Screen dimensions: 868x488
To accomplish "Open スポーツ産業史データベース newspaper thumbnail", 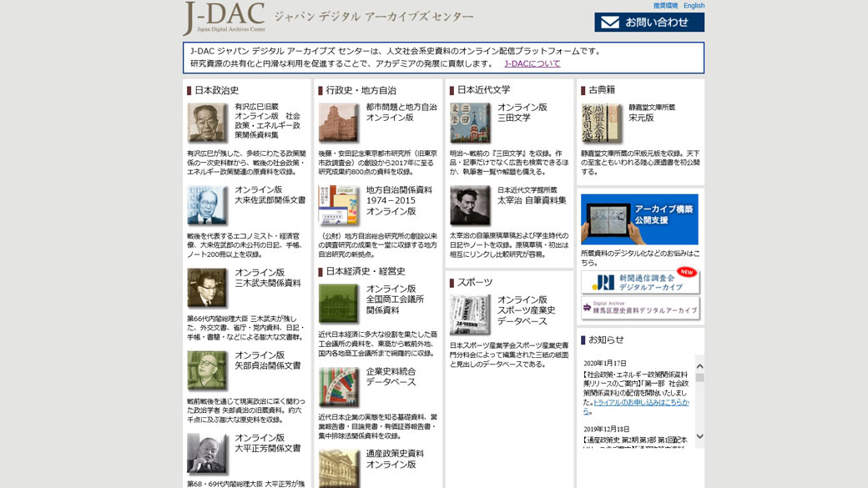I will coord(469,314).
